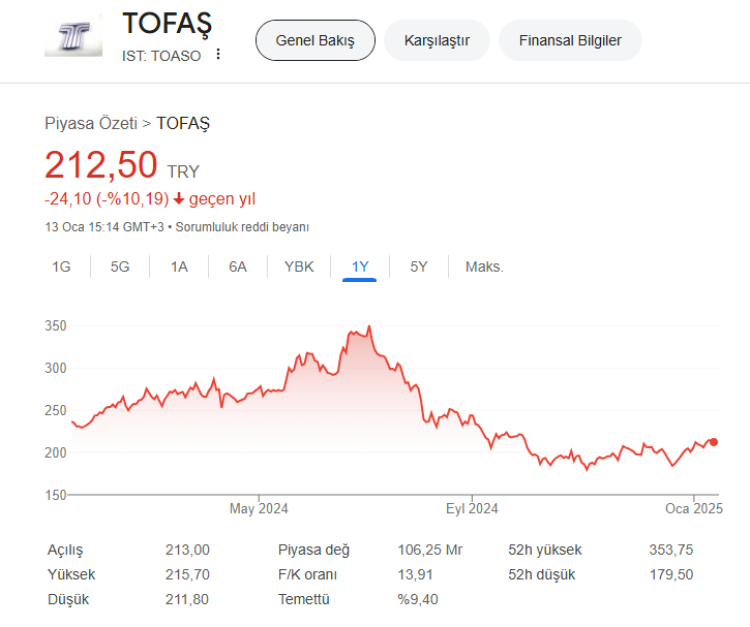Select the Genel Bakış tab

tap(315, 41)
